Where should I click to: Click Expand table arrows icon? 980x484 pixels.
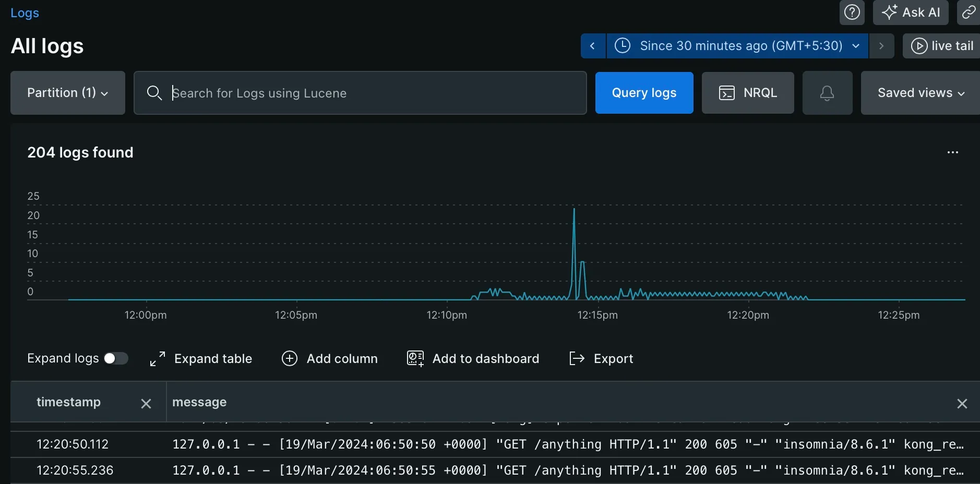157,359
